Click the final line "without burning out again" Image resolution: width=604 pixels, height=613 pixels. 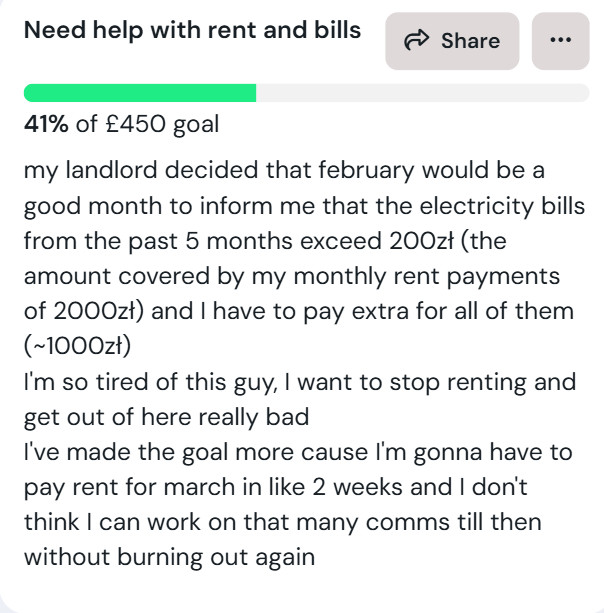click(169, 555)
